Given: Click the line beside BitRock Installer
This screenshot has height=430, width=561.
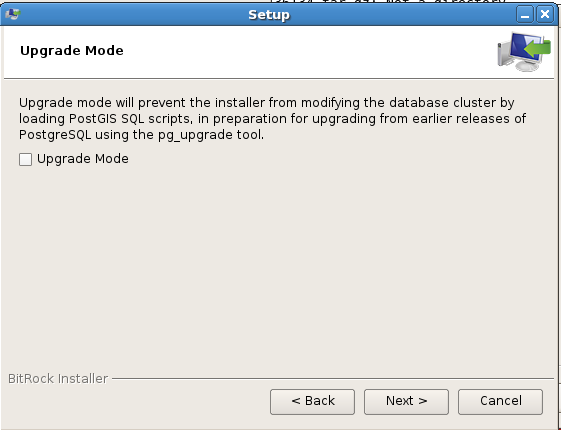Looking at the screenshot, I should coord(333,378).
